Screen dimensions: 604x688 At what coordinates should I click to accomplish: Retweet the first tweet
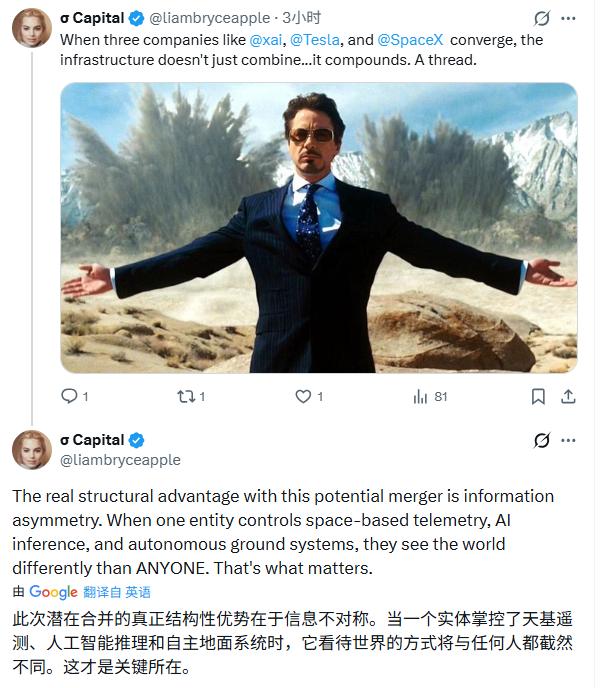coord(186,397)
